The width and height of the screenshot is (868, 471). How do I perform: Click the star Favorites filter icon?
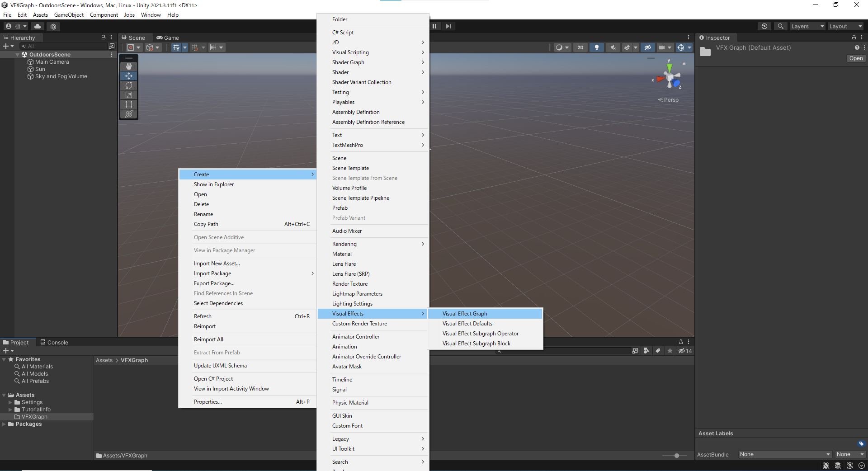click(670, 351)
